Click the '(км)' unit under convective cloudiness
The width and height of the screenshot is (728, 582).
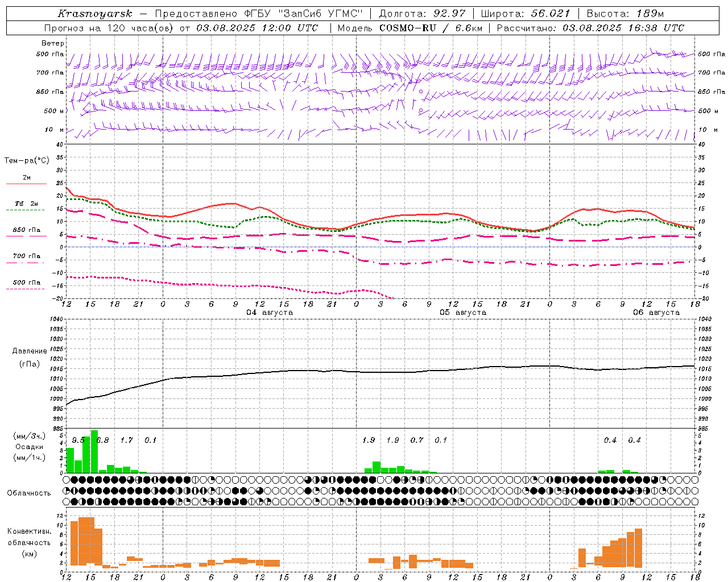pyautogui.click(x=30, y=554)
